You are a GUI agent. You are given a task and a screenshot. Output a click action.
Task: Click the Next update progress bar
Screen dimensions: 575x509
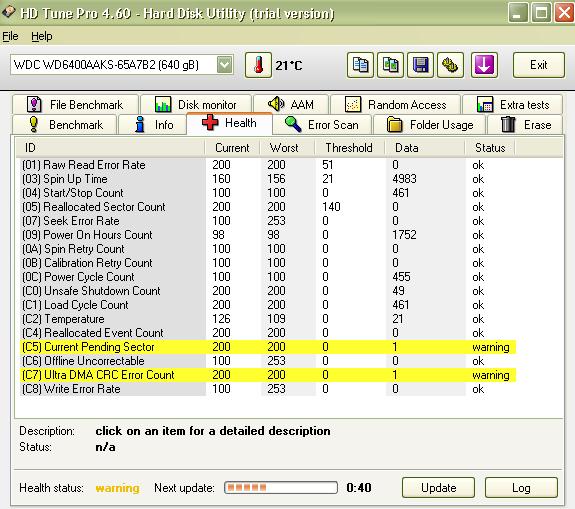pyautogui.click(x=281, y=487)
